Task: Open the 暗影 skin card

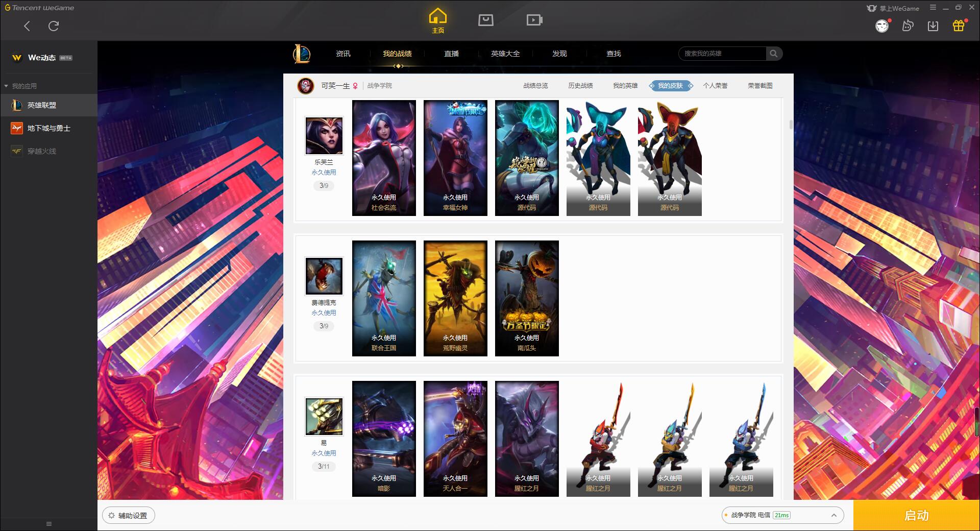Action: click(384, 439)
